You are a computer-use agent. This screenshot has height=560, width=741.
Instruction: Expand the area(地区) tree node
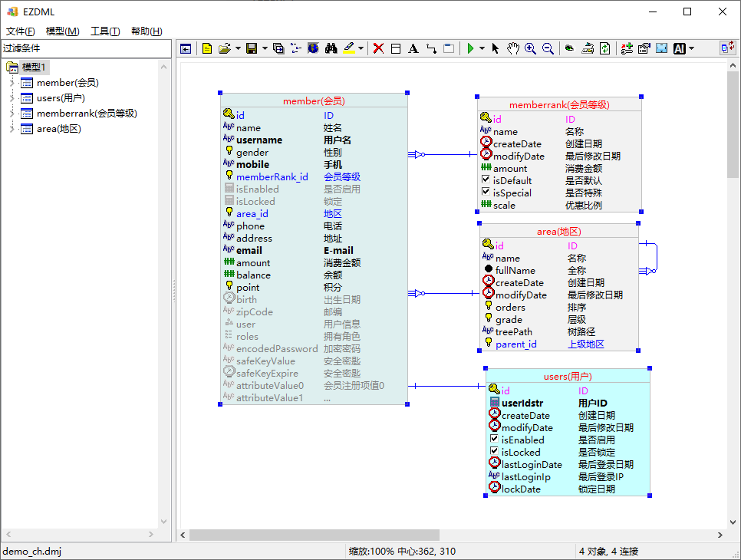(12, 129)
